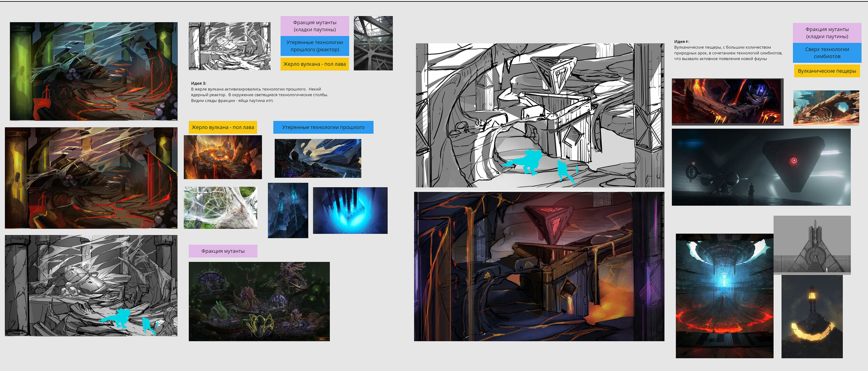Select the gray pyramid gate image

(x=812, y=245)
